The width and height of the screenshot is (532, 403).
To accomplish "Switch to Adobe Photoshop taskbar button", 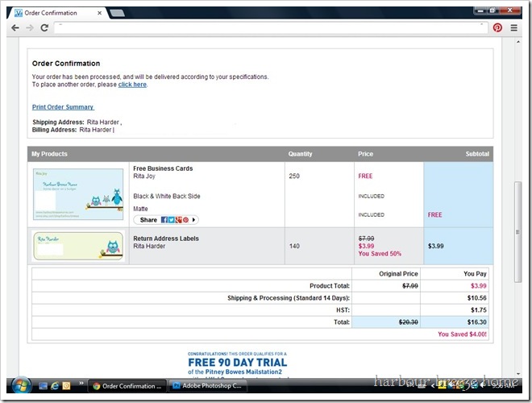I will tap(207, 386).
